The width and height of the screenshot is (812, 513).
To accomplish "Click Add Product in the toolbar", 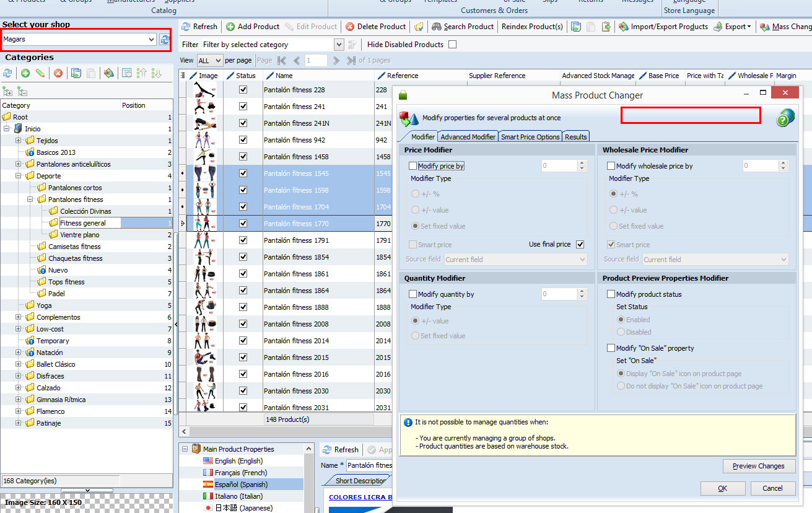I will [x=253, y=27].
